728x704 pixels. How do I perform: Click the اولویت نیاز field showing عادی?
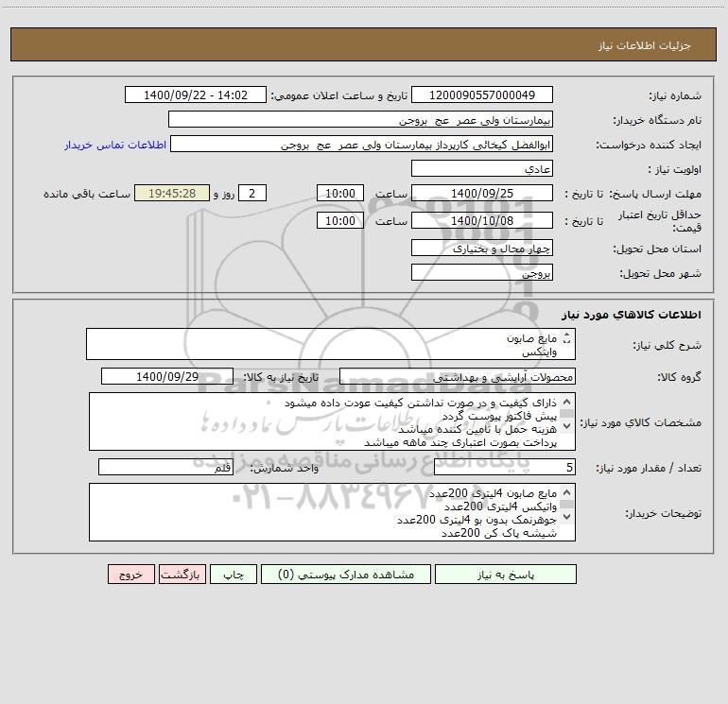[x=482, y=168]
